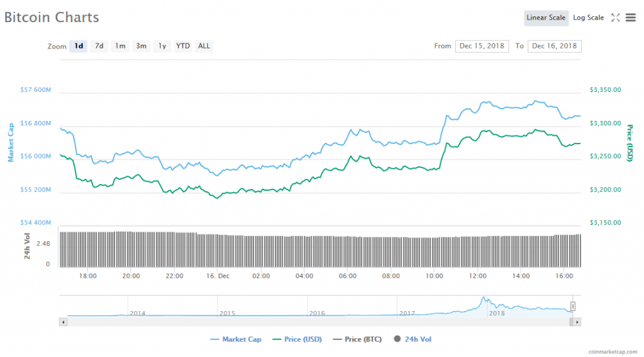Click the fullscreen expand icon
The height and width of the screenshot is (357, 644).
pyautogui.click(x=616, y=18)
